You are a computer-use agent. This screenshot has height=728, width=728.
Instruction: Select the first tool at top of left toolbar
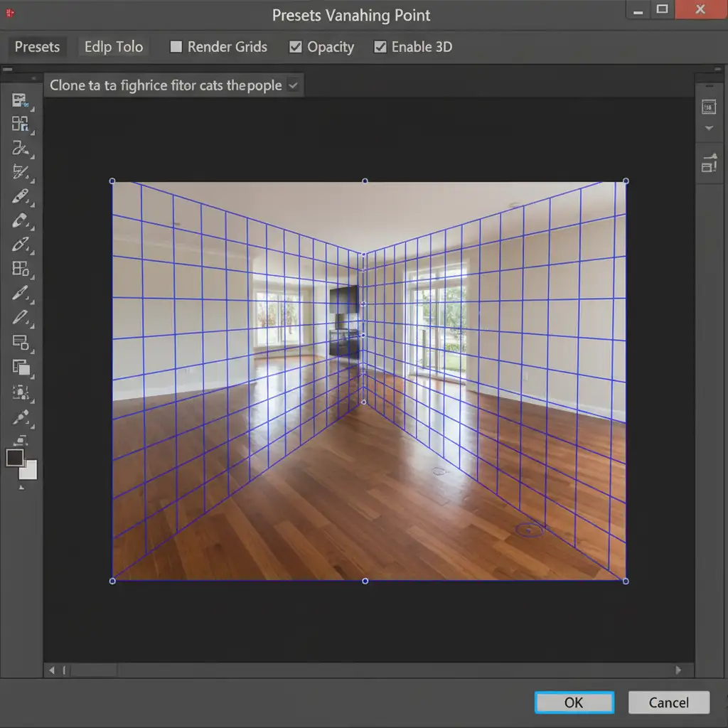[19, 100]
